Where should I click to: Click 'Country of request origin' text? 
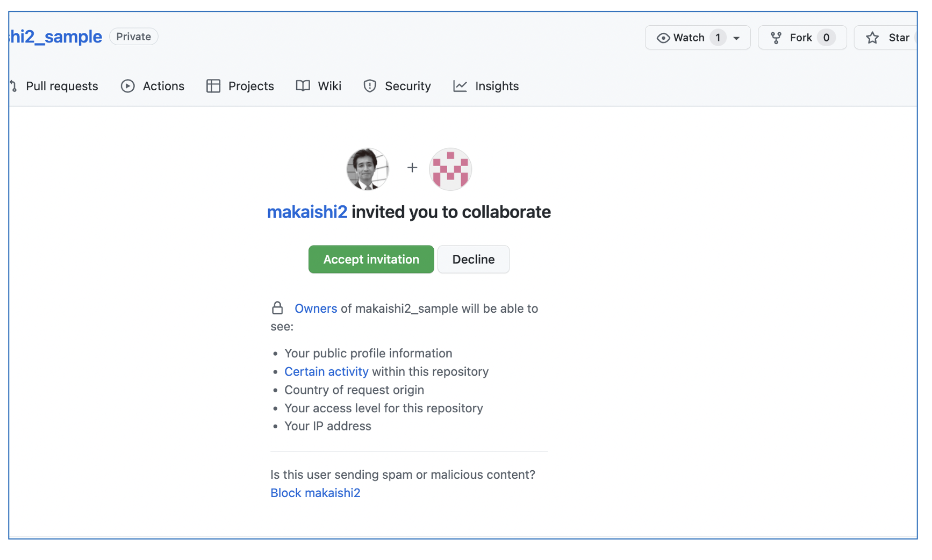point(354,390)
